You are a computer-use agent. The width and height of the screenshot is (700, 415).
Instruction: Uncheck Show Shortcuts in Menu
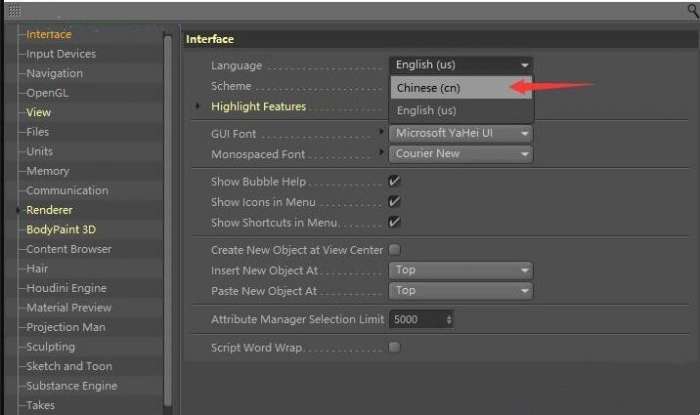point(394,222)
